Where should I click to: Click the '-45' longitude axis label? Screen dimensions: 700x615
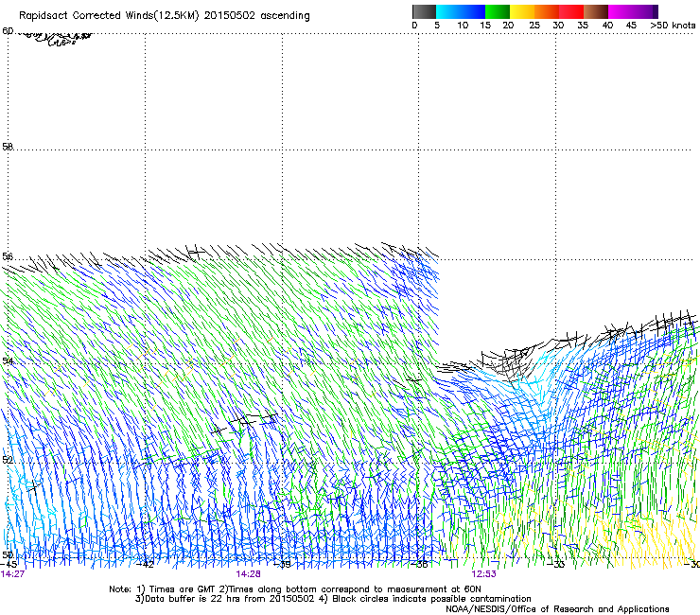[8, 564]
